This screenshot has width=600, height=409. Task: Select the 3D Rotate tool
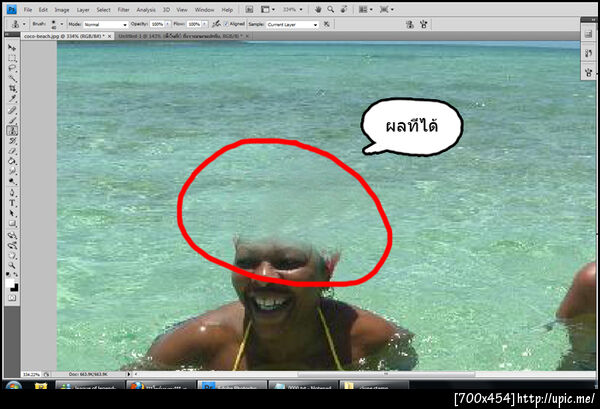point(12,235)
